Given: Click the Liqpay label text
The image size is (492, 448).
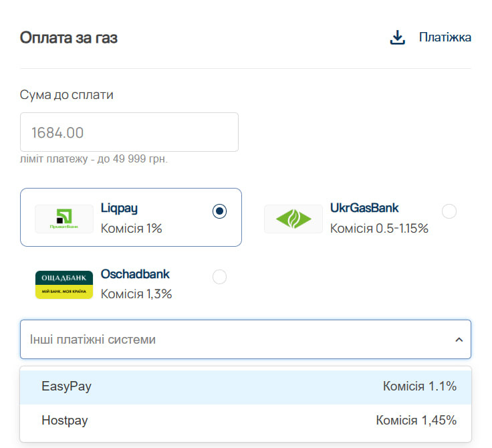Looking at the screenshot, I should (119, 208).
